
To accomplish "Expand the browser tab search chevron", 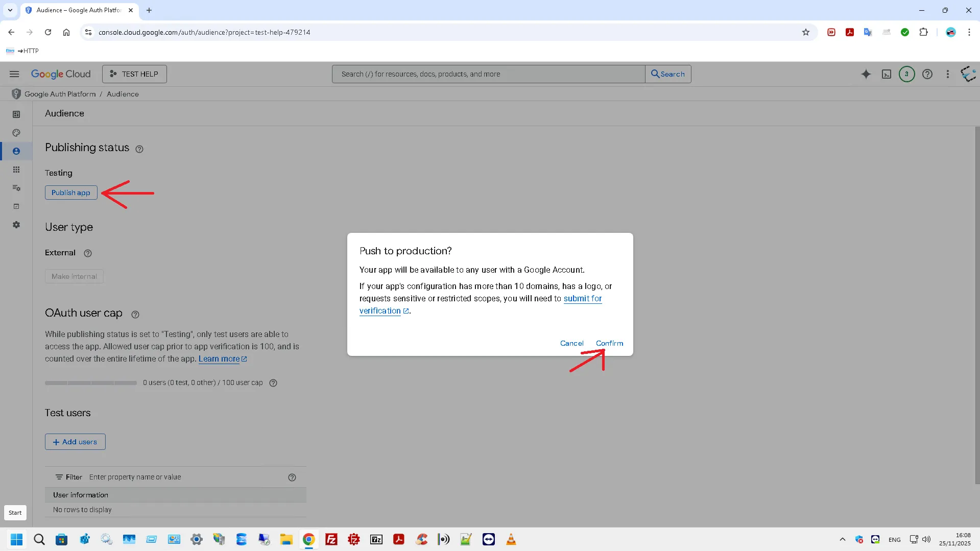I will tap(10, 10).
